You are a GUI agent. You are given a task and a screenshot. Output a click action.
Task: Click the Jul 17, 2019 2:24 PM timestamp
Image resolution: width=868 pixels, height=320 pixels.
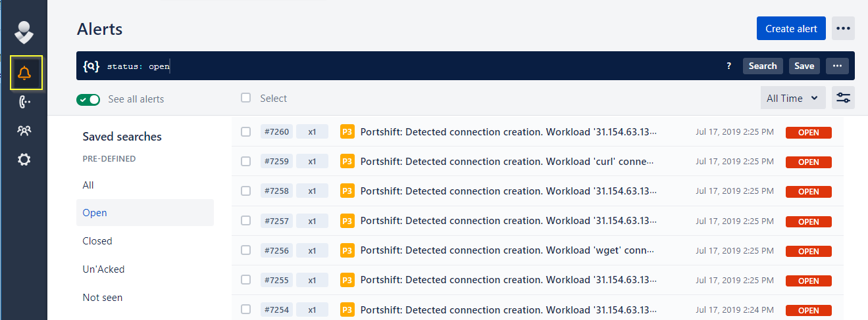coord(734,309)
